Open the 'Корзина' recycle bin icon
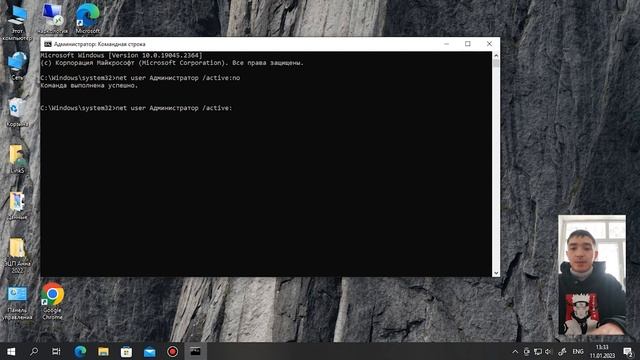This screenshot has width=640, height=360. [x=17, y=112]
